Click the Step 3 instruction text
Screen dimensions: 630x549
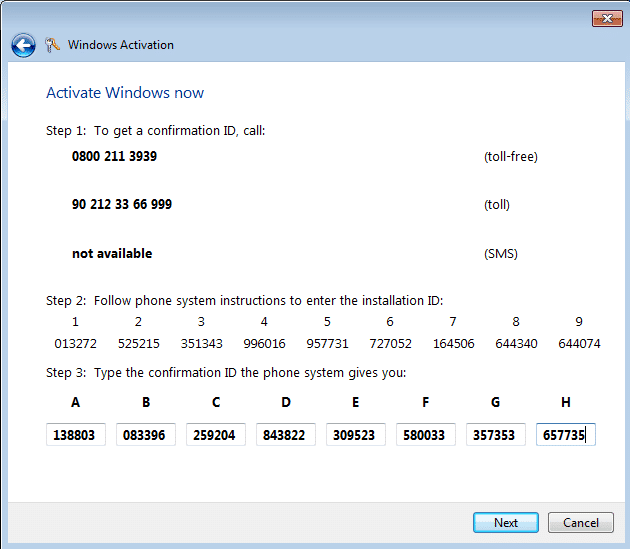[x=226, y=373]
